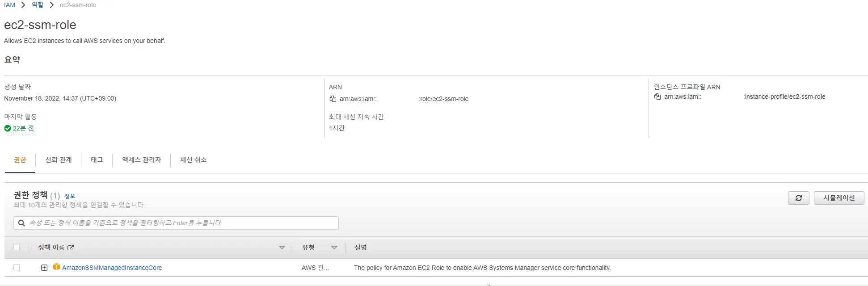The height and width of the screenshot is (286, 868).
Task: Click the refresh policies icon button
Action: click(798, 198)
